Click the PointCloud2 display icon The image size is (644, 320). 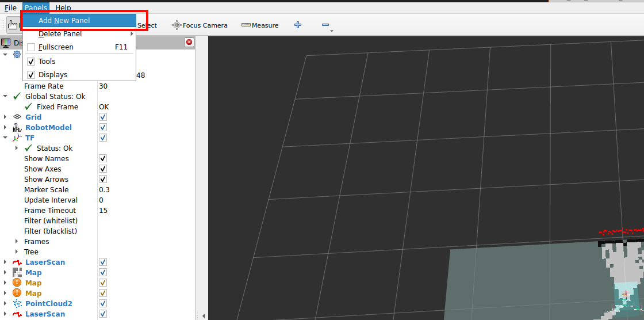pos(17,304)
